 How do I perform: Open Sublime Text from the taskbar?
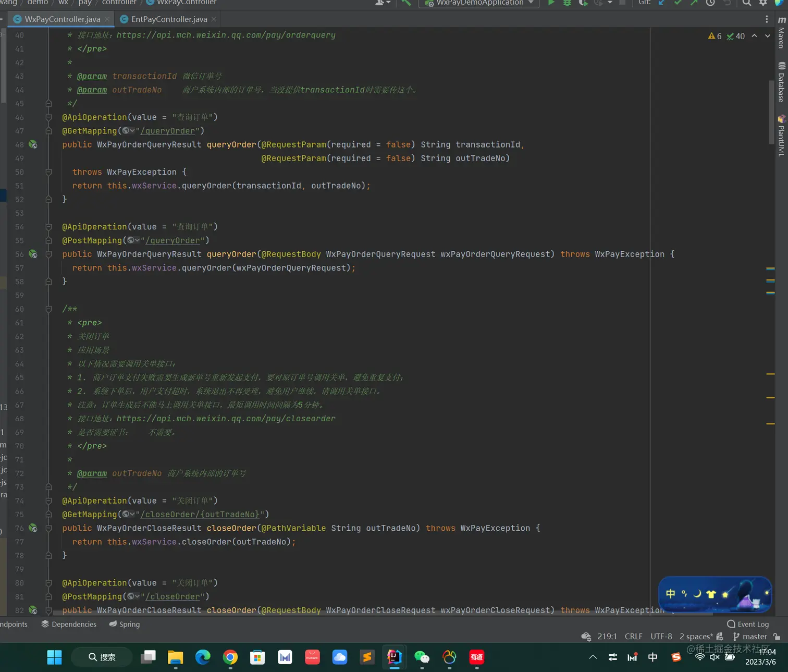[367, 657]
